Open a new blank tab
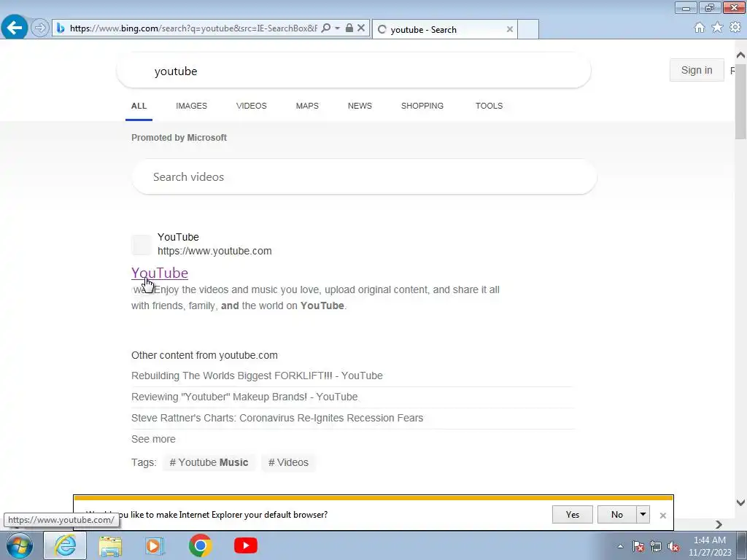Image resolution: width=747 pixels, height=560 pixels. point(528,29)
